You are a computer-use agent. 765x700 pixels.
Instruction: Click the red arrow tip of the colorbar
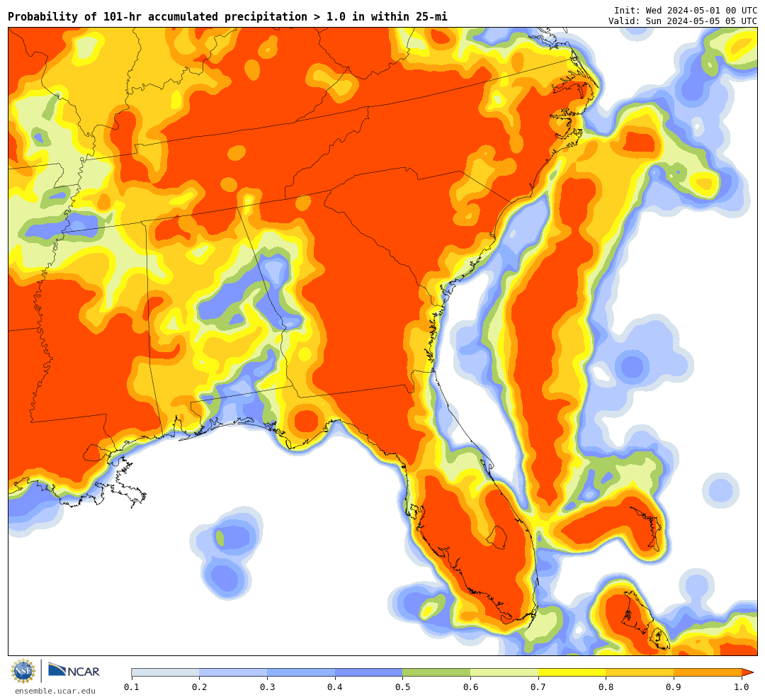pos(747,672)
